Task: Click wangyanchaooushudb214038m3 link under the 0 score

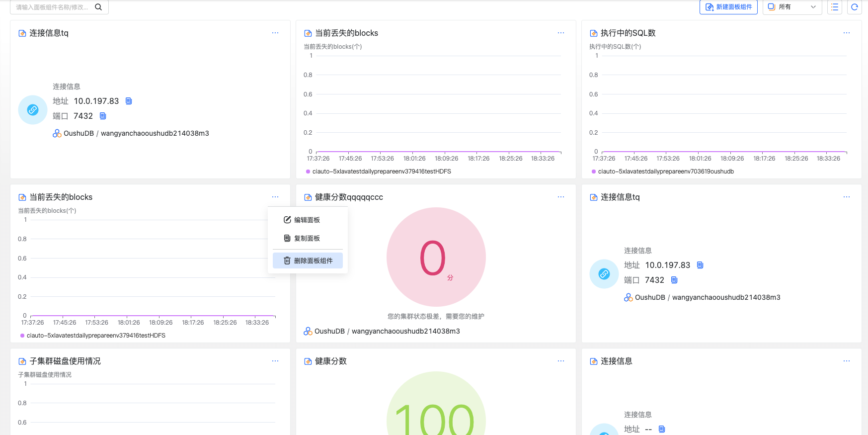Action: pyautogui.click(x=405, y=331)
